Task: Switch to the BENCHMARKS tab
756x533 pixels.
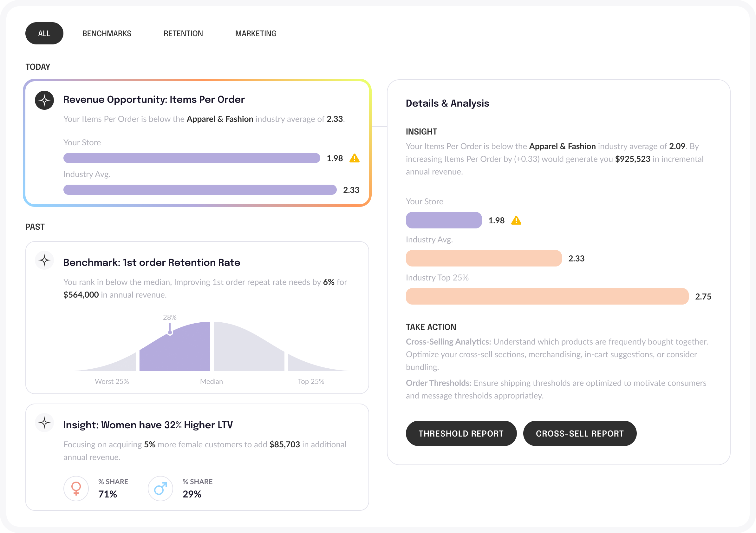Action: point(107,33)
